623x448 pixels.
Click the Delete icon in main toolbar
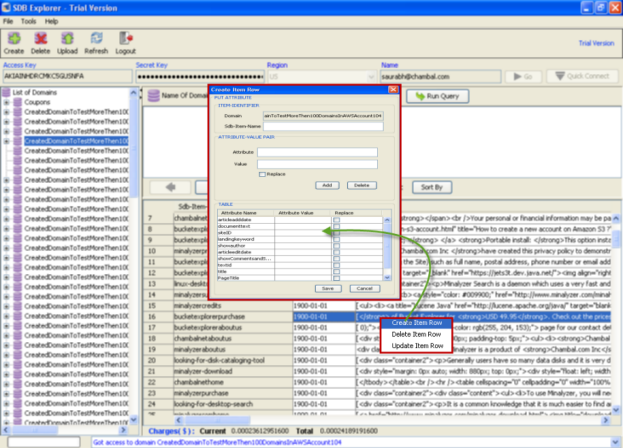[x=41, y=38]
